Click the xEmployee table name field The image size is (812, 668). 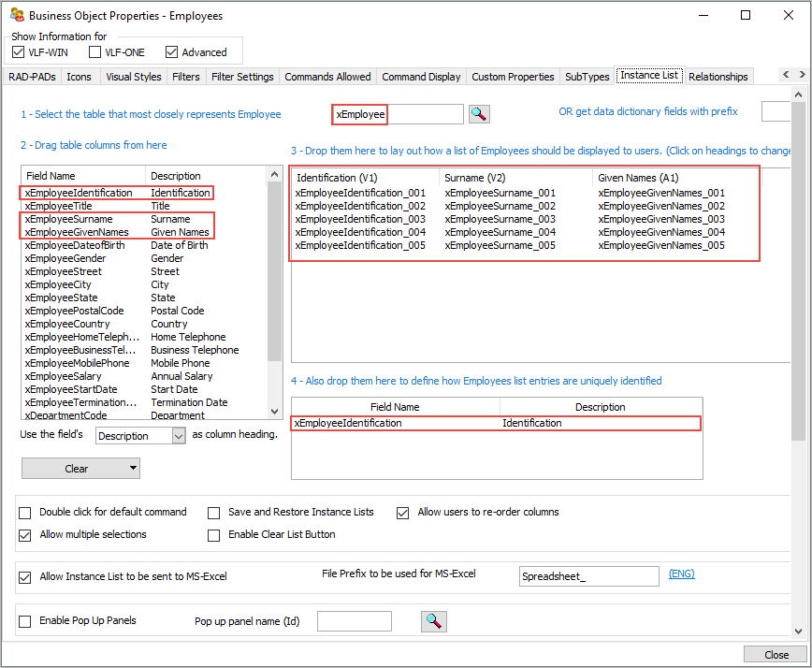coord(398,114)
